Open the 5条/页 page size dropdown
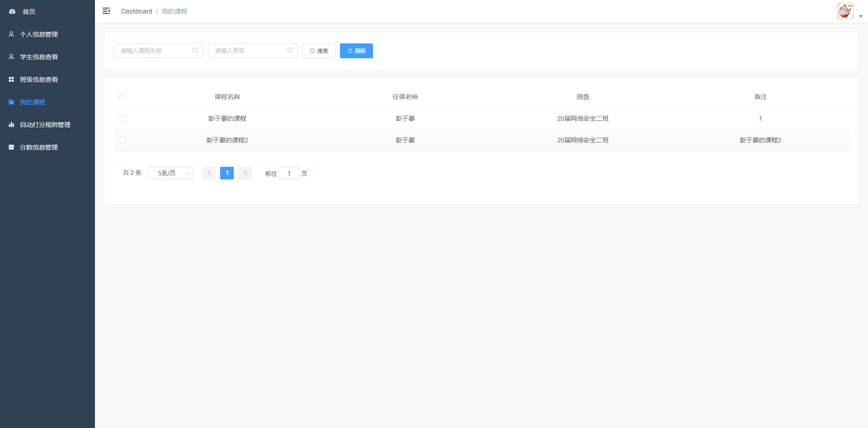 pos(170,173)
